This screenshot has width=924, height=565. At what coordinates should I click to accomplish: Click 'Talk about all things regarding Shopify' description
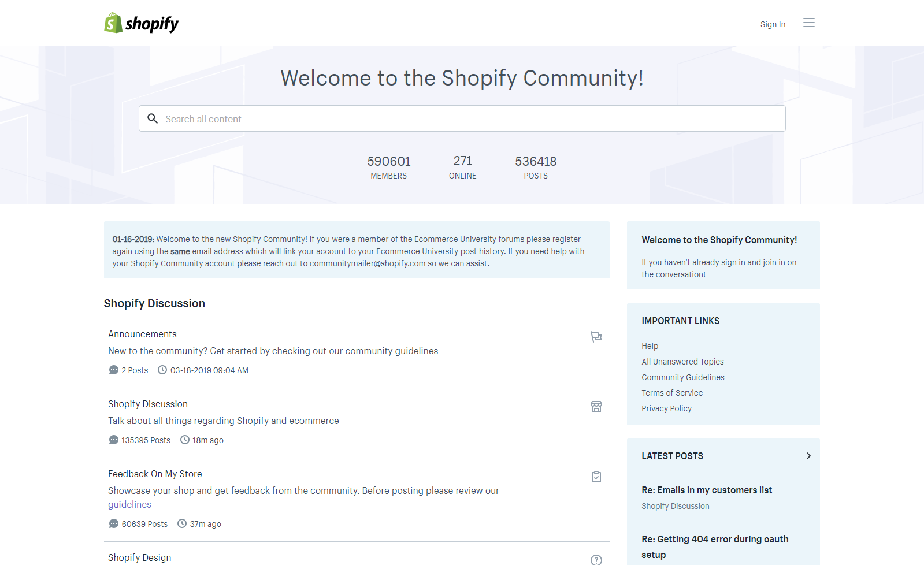[224, 421]
